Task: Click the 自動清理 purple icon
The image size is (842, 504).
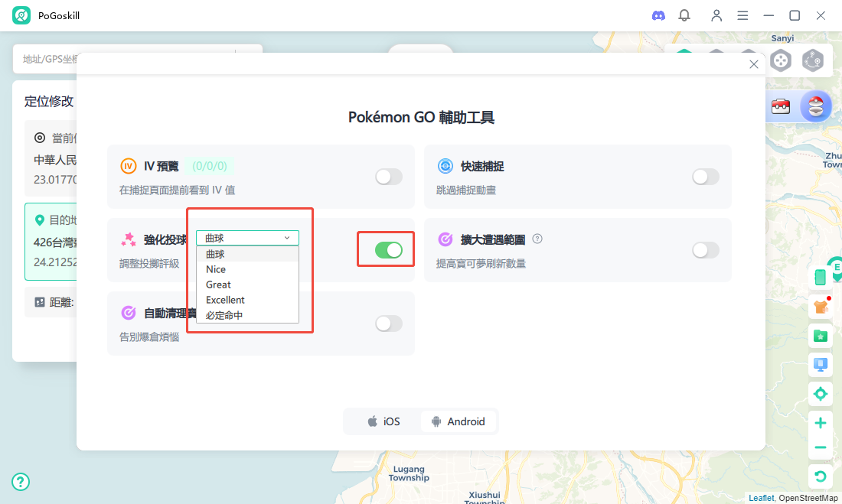Action: pyautogui.click(x=129, y=313)
